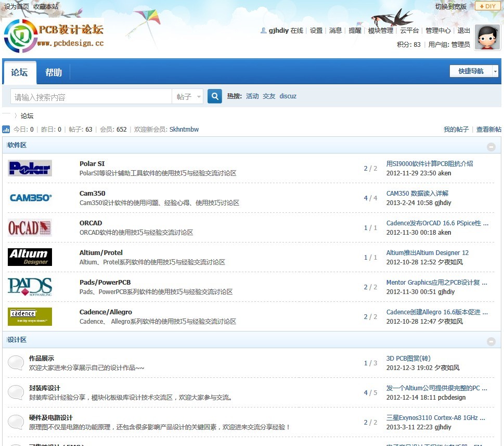The width and height of the screenshot is (504, 446).
Task: Open 消息 in the user menu
Action: click(x=335, y=31)
